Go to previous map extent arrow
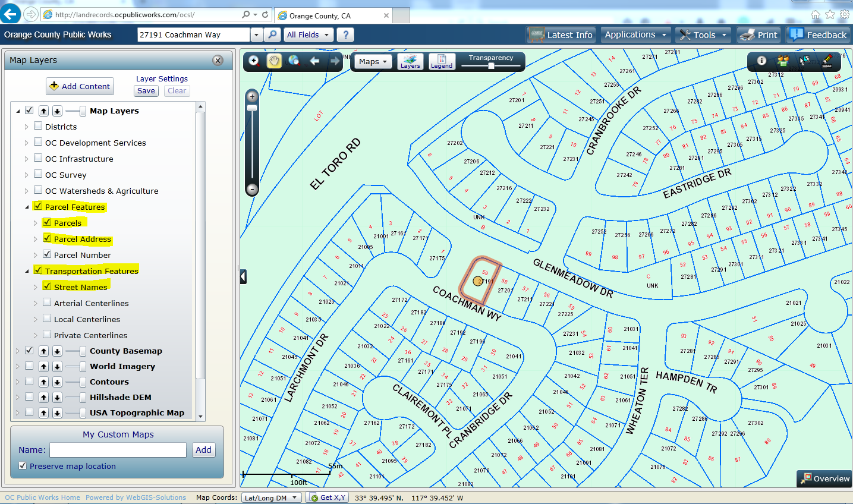Viewport: 853px width, 504px height. tap(314, 61)
